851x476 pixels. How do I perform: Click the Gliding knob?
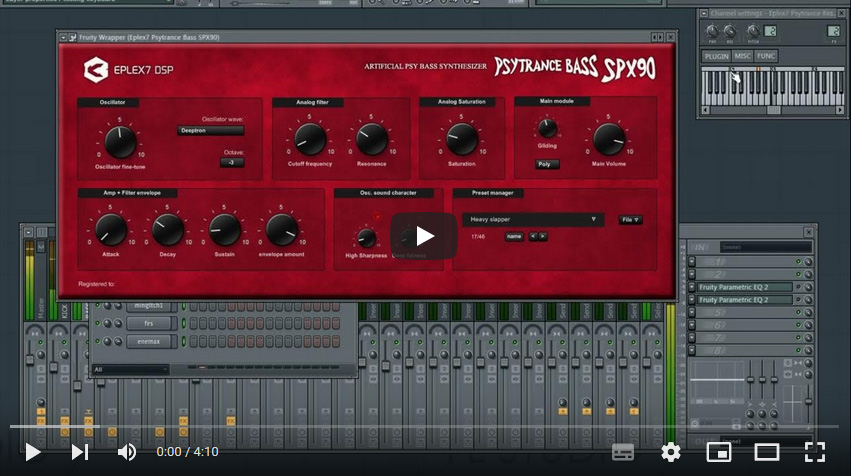(547, 129)
